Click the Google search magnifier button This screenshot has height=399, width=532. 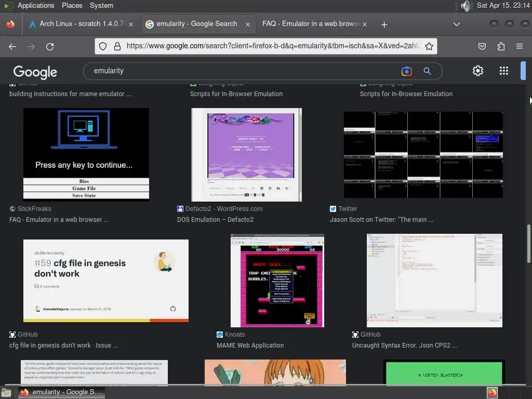click(427, 71)
